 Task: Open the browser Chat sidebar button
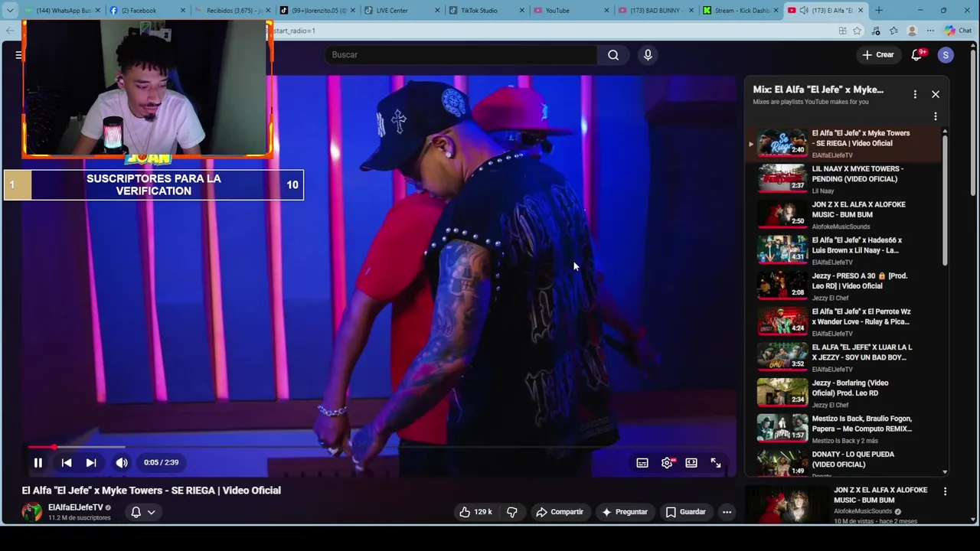point(958,31)
